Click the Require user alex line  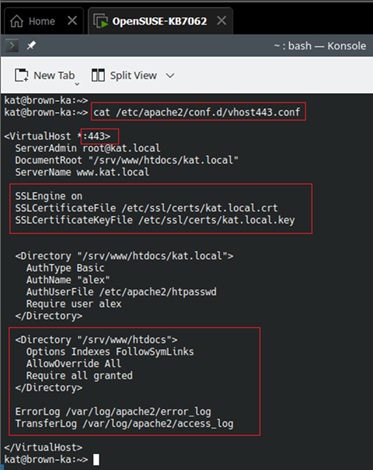click(x=74, y=304)
